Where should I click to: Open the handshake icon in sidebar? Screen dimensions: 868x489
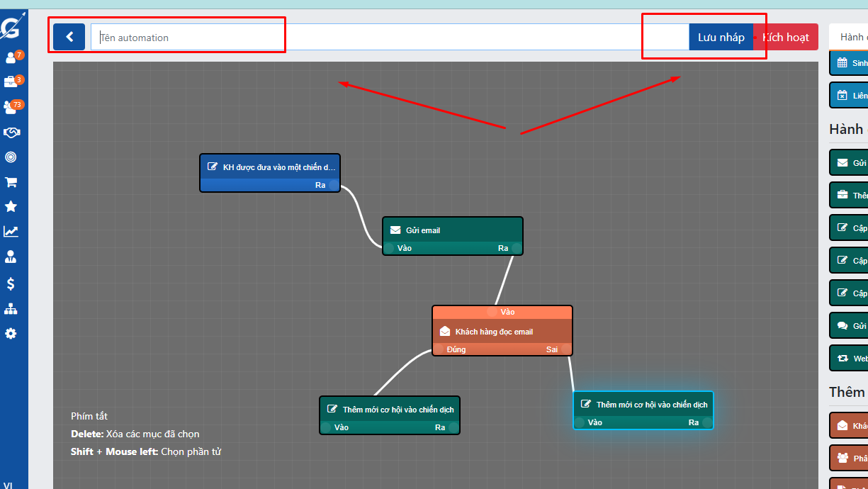[11, 133]
